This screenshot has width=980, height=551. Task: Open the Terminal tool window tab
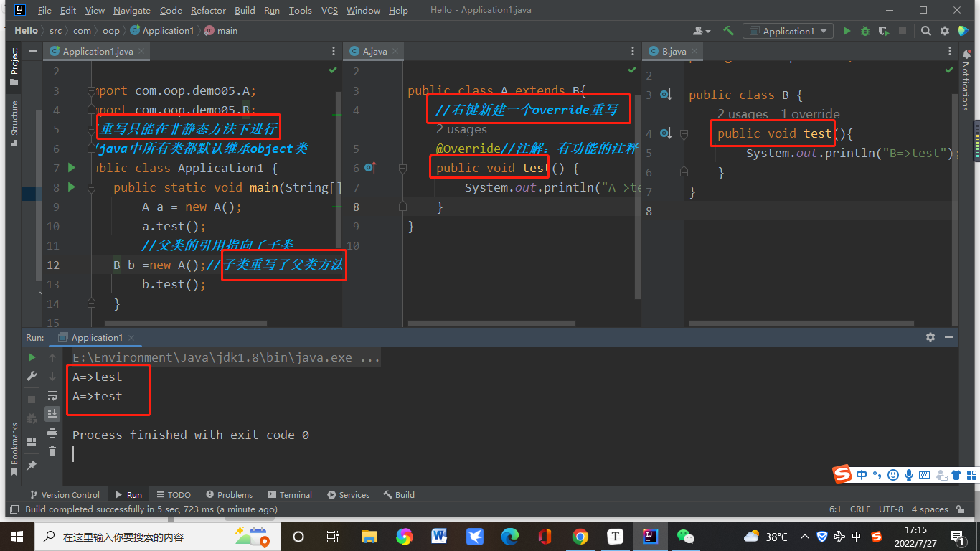click(x=290, y=495)
